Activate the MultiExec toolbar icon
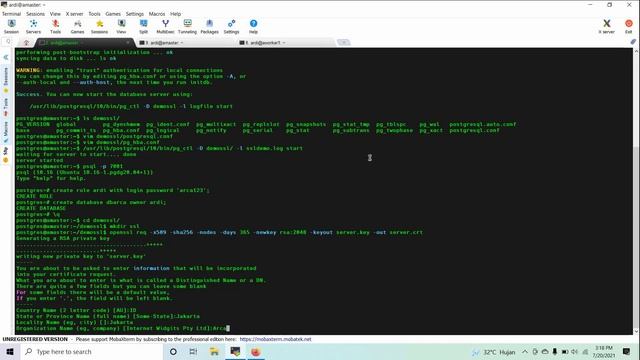Screen dimensions: 640x360 (165, 27)
